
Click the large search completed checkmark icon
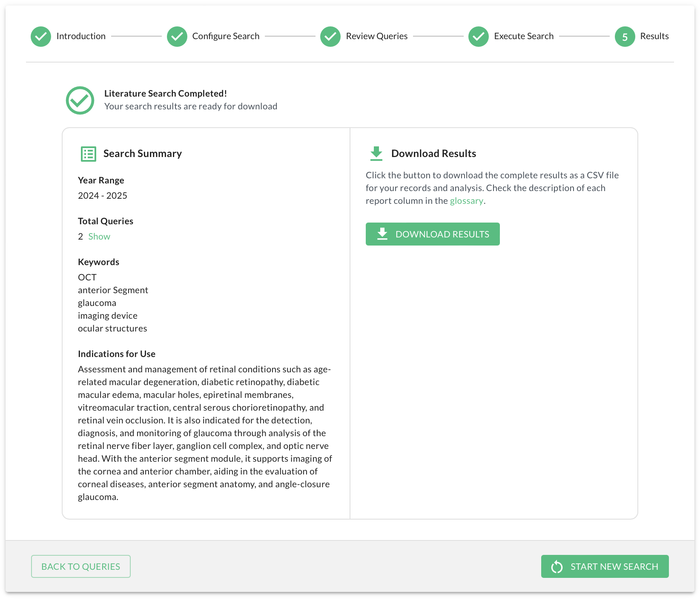[80, 100]
